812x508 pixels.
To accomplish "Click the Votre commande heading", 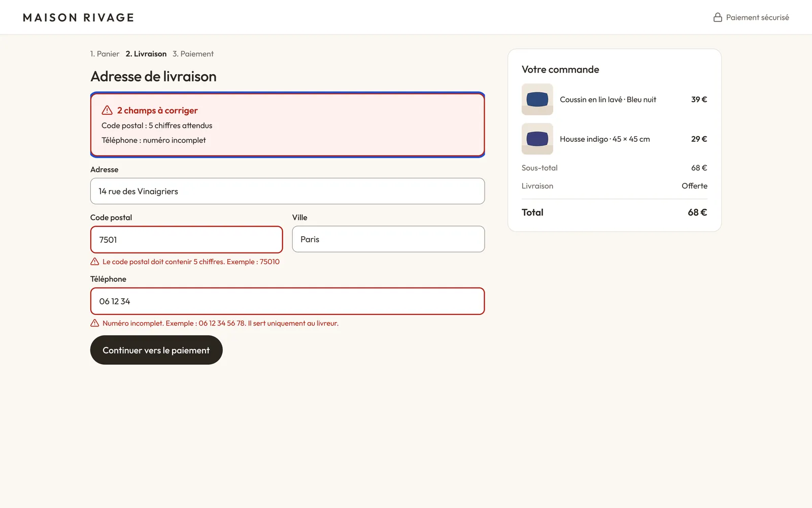I will click(x=560, y=70).
